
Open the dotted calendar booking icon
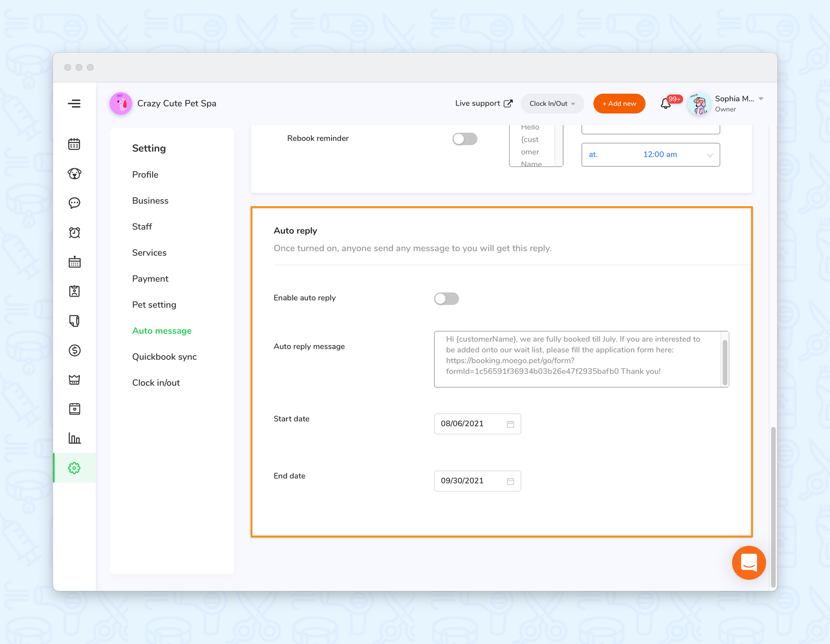click(74, 262)
